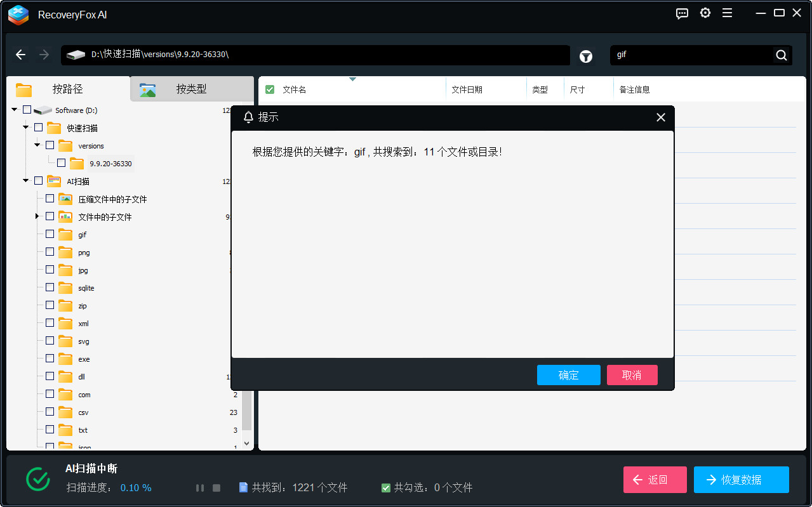812x507 pixels.
Task: Open the hamburger menu icon
Action: click(x=727, y=13)
